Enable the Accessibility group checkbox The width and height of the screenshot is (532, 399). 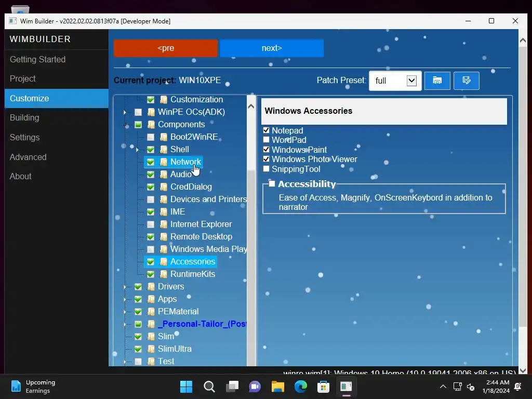(x=272, y=184)
